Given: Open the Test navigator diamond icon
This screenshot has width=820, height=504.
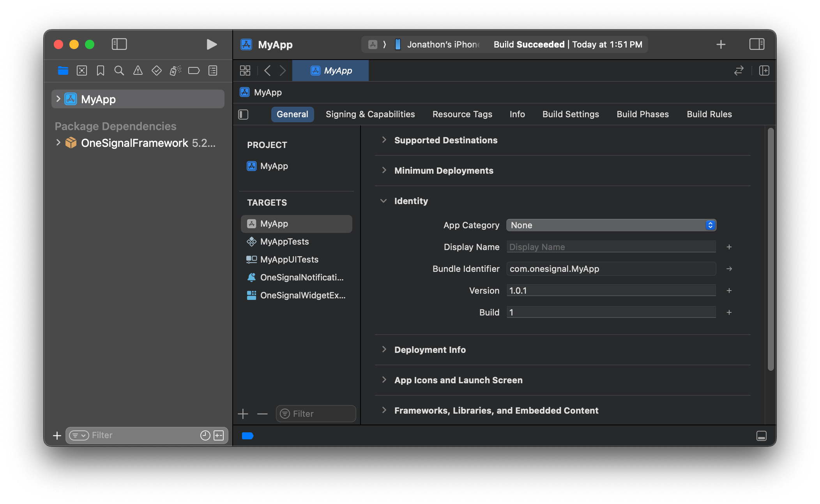Looking at the screenshot, I should (x=157, y=70).
